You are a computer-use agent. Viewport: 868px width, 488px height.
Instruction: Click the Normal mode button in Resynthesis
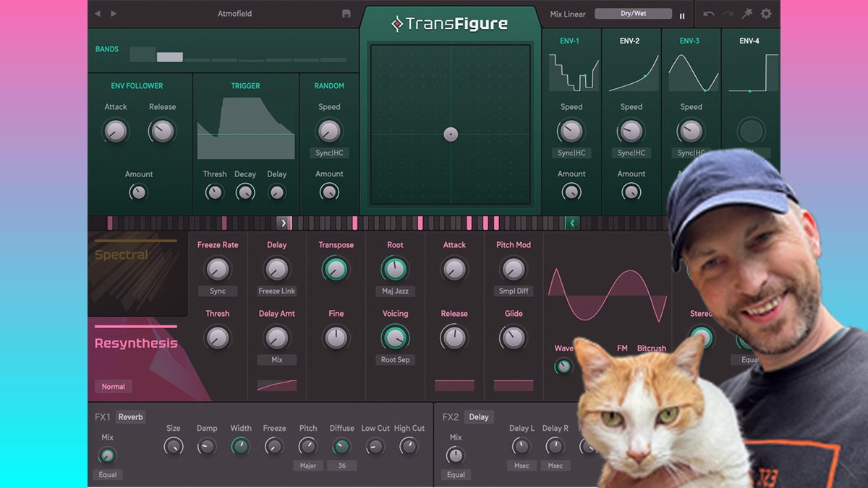click(113, 387)
